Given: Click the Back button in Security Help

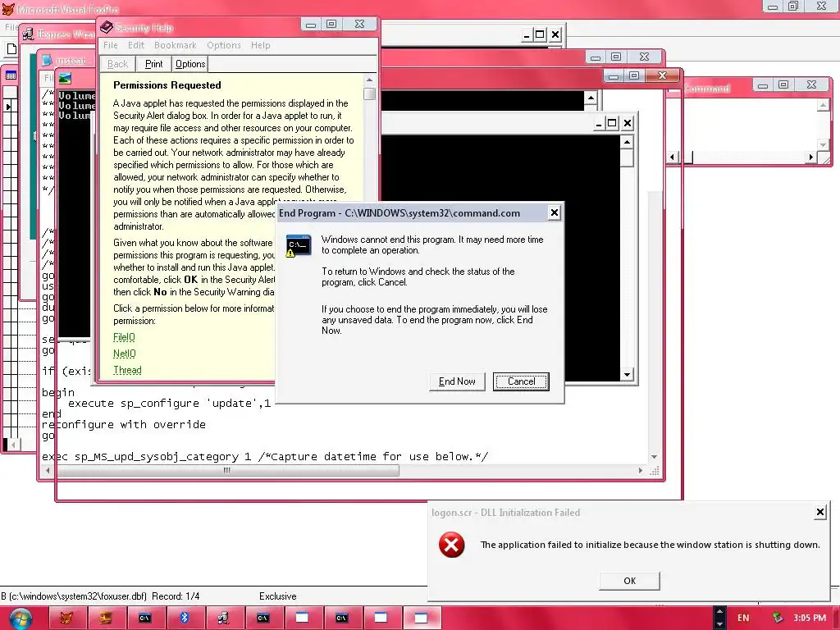Looking at the screenshot, I should 117,64.
